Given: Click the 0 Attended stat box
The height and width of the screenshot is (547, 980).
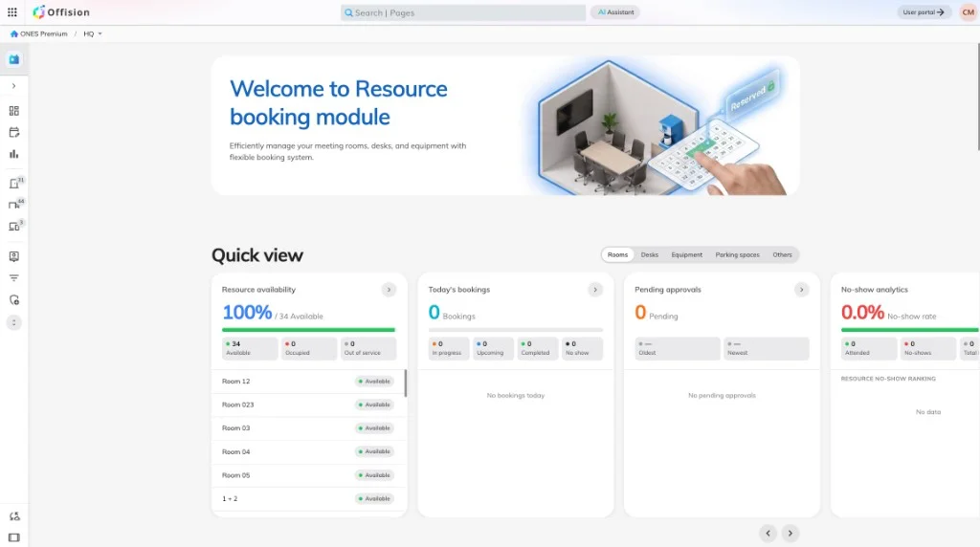Looking at the screenshot, I should click(867, 348).
